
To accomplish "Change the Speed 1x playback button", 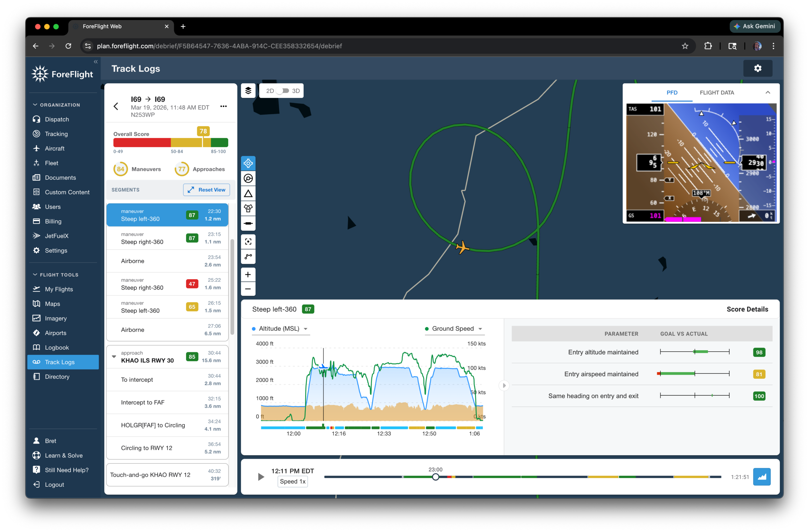I will pos(292,481).
